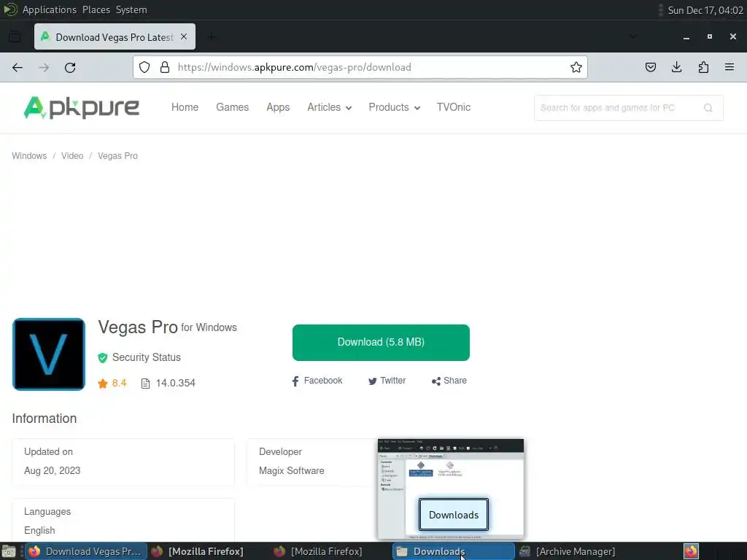Click the Information section heading
The height and width of the screenshot is (560, 747).
[44, 419]
